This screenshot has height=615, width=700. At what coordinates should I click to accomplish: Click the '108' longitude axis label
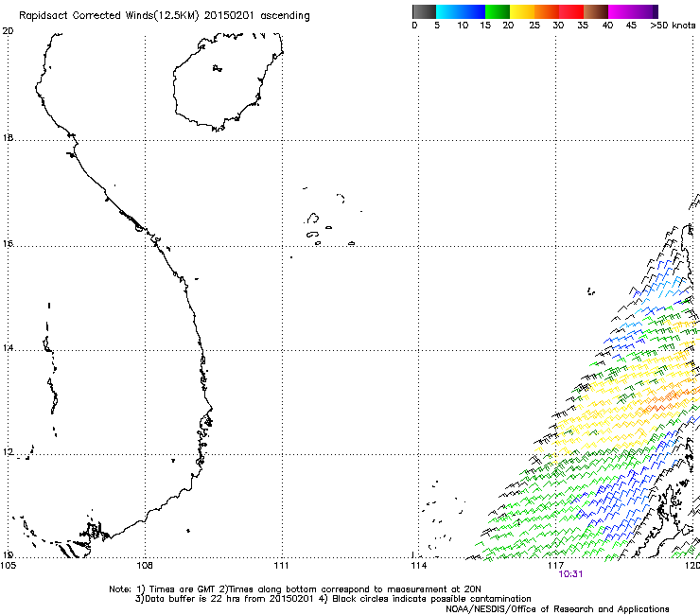(x=145, y=566)
